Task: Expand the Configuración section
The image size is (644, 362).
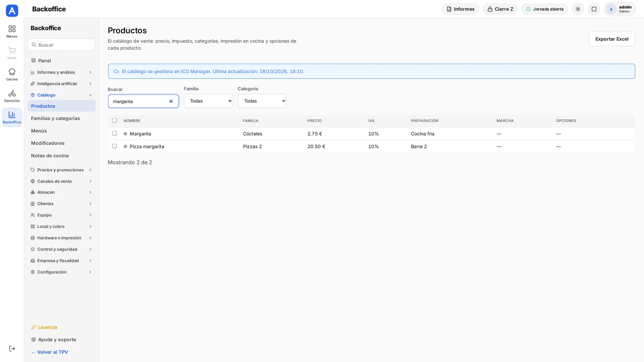Action: tap(61, 272)
